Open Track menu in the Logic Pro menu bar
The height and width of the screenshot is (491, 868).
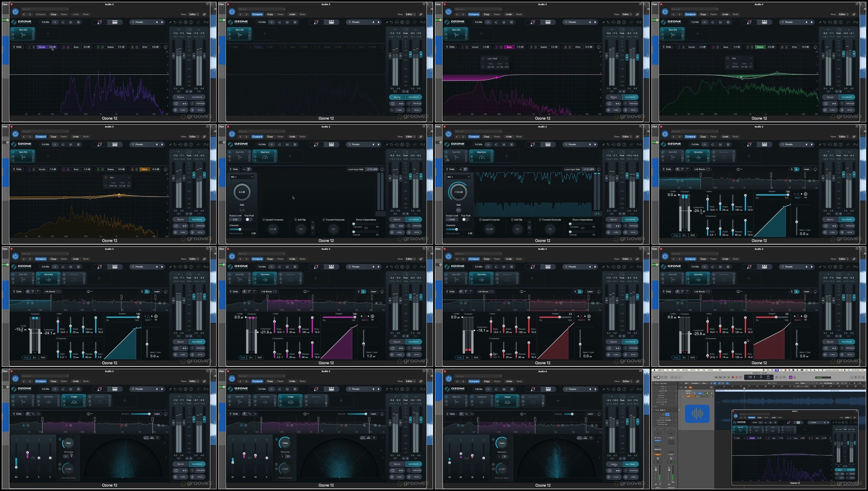point(678,370)
